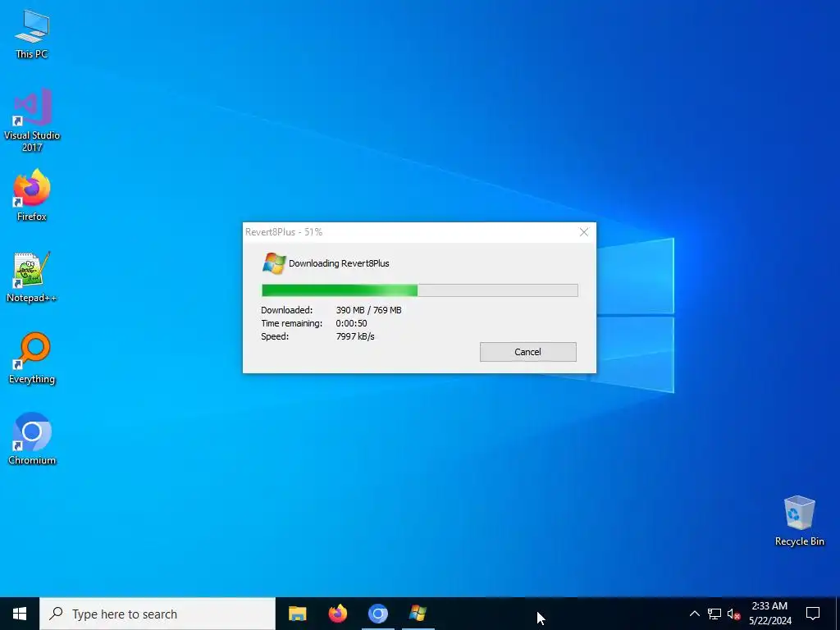This screenshot has height=630, width=840.
Task: Open the Windows Start menu
Action: coord(20,614)
